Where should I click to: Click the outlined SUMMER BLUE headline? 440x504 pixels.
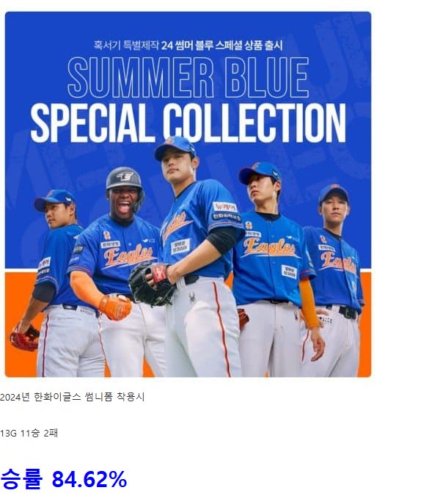pos(188,78)
